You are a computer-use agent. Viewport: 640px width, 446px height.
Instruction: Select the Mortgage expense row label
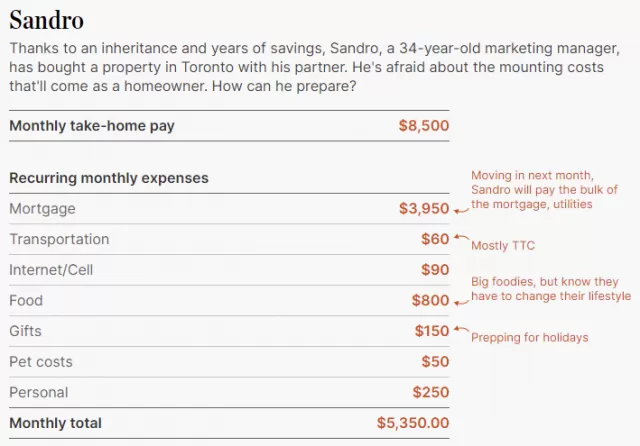coord(42,209)
